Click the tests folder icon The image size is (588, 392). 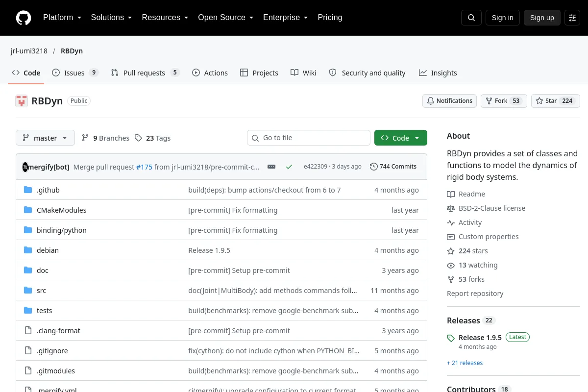(28, 311)
